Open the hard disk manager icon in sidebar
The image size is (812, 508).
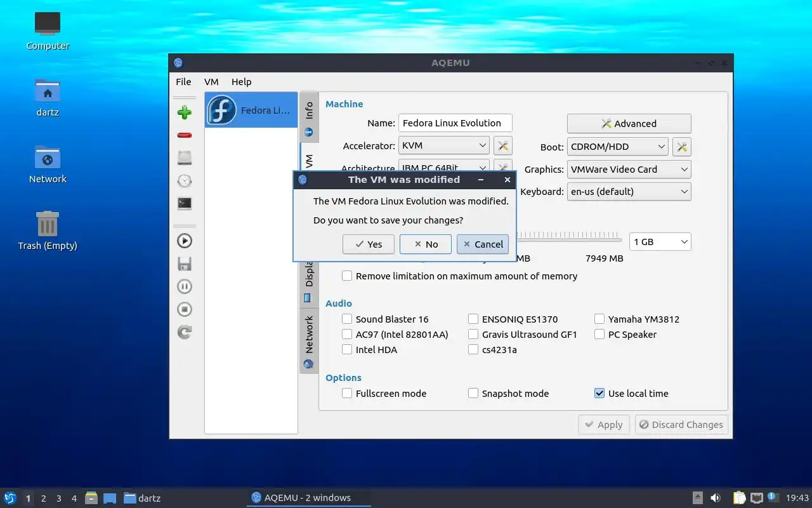tap(185, 158)
